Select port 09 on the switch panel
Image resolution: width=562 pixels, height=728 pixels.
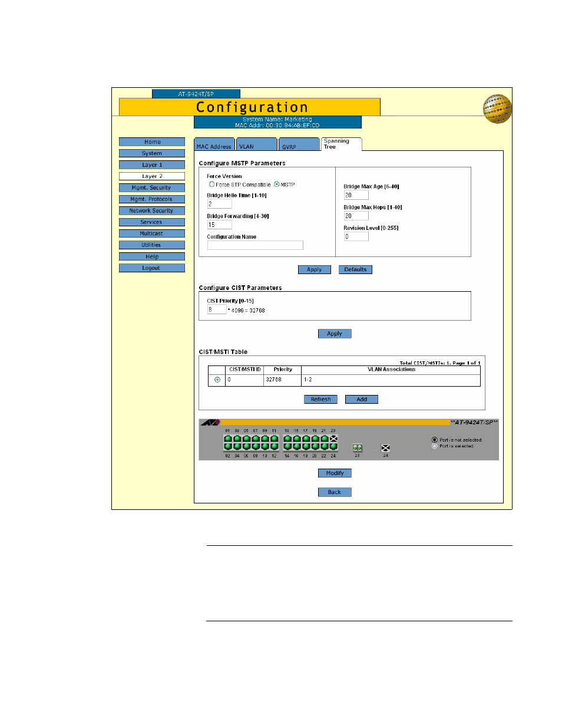265,439
